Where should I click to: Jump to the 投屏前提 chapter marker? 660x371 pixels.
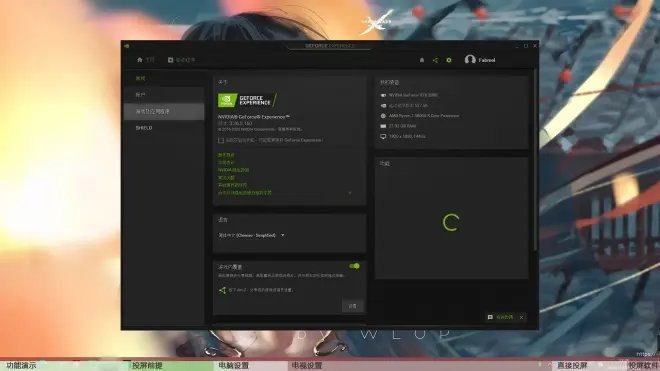(x=147, y=366)
